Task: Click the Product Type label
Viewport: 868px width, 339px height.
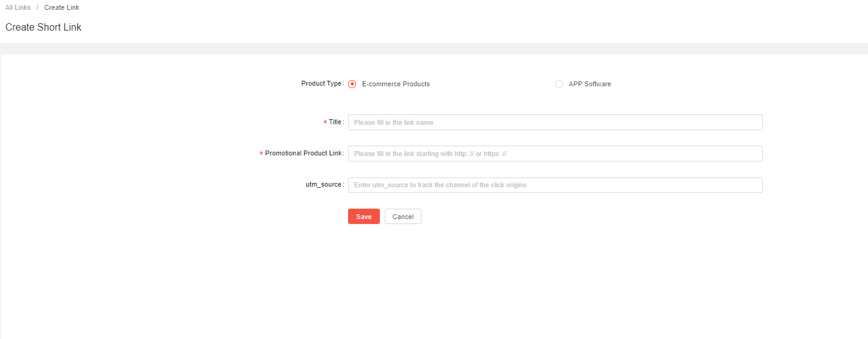Action: (x=322, y=83)
